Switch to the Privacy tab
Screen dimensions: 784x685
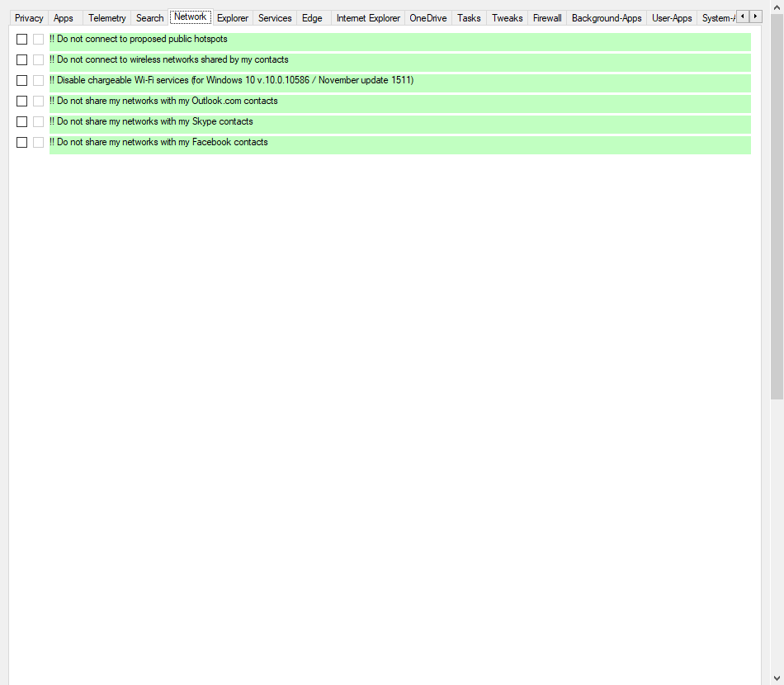click(x=29, y=18)
